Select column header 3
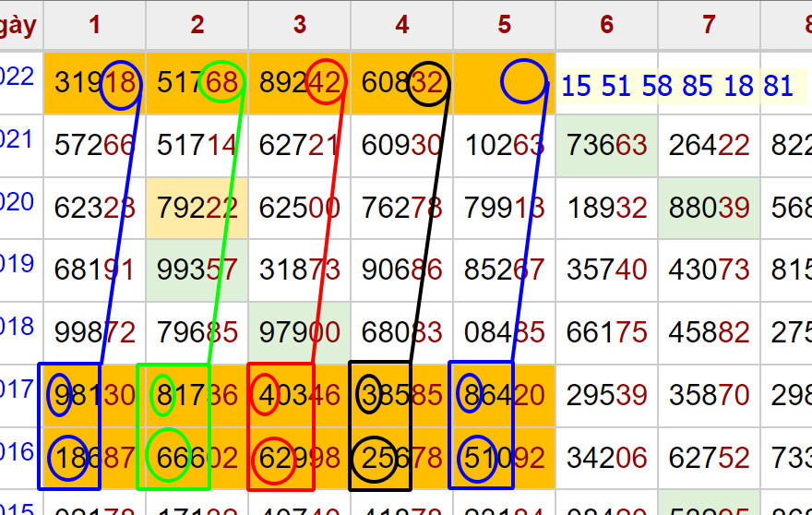 pos(300,25)
